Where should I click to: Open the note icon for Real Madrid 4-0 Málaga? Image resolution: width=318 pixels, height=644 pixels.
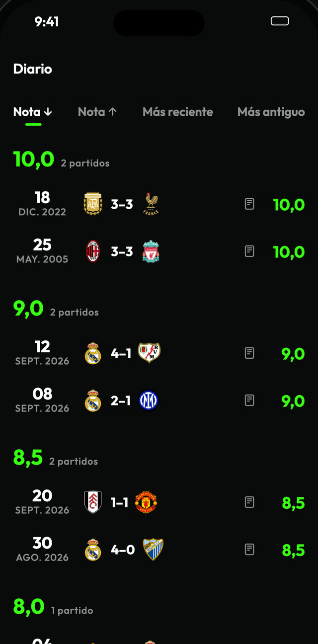pos(249,549)
